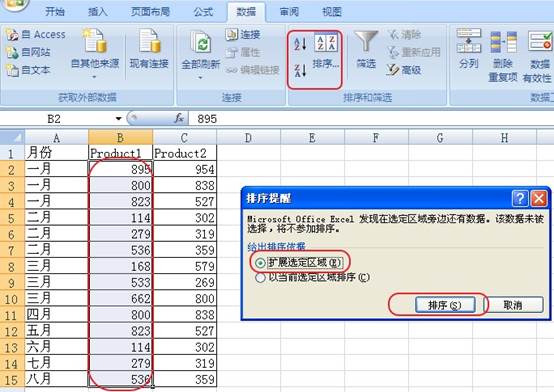Switch to 数据 Data tab
Viewport: 554px width, 392px height.
[246, 12]
